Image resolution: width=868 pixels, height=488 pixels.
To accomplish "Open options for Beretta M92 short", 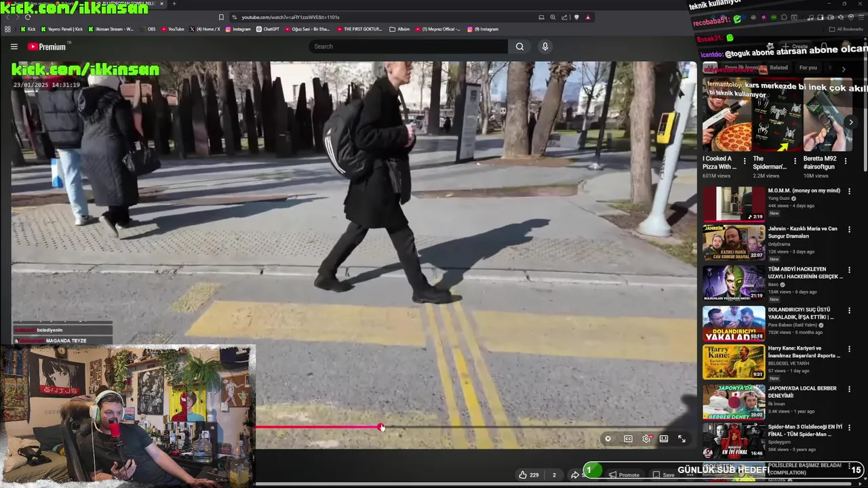I will pos(845,161).
